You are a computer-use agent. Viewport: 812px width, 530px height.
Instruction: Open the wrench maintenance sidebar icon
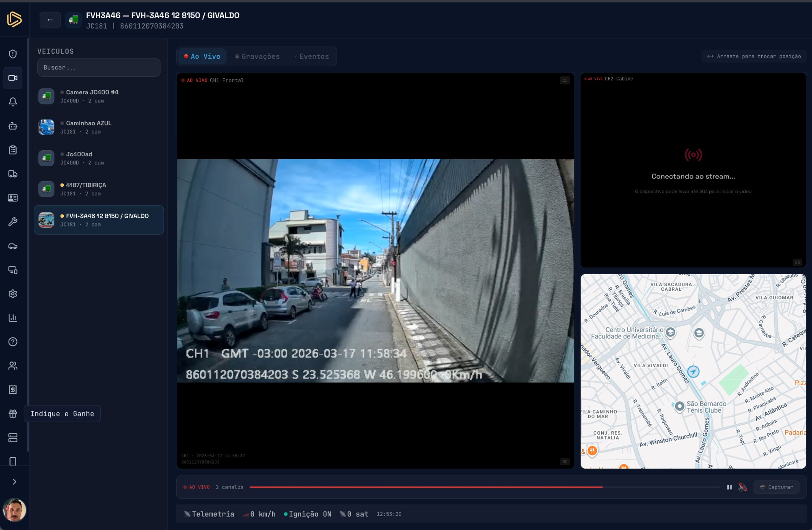point(13,222)
